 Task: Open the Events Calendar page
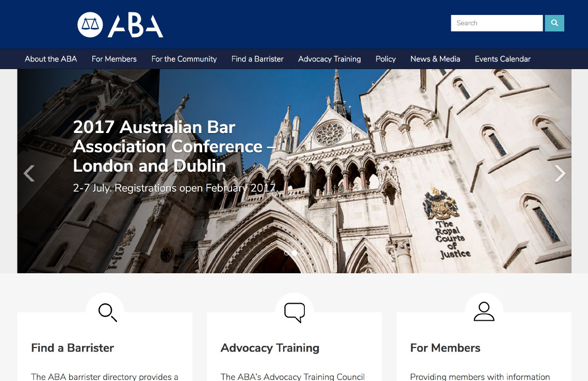pyautogui.click(x=502, y=59)
